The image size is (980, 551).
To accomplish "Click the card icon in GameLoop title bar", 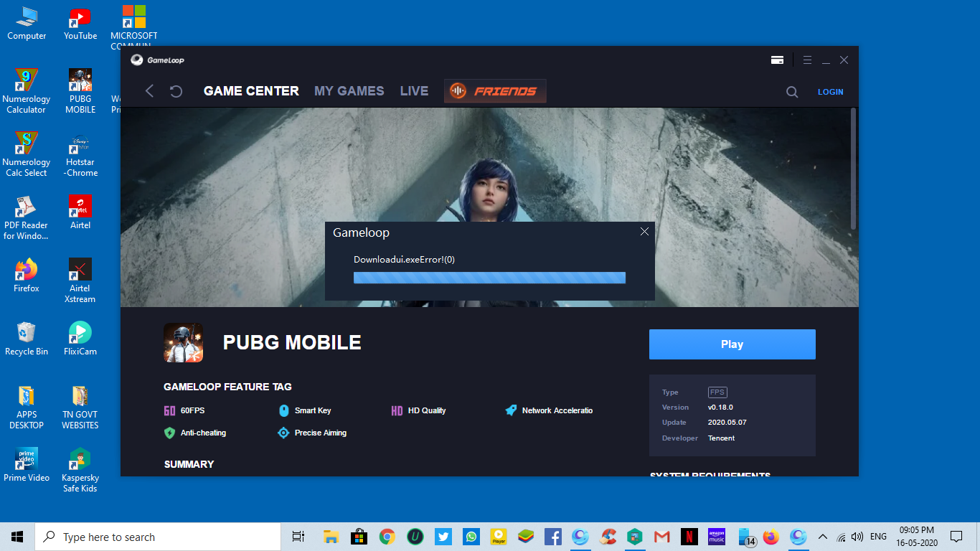I will click(x=777, y=60).
